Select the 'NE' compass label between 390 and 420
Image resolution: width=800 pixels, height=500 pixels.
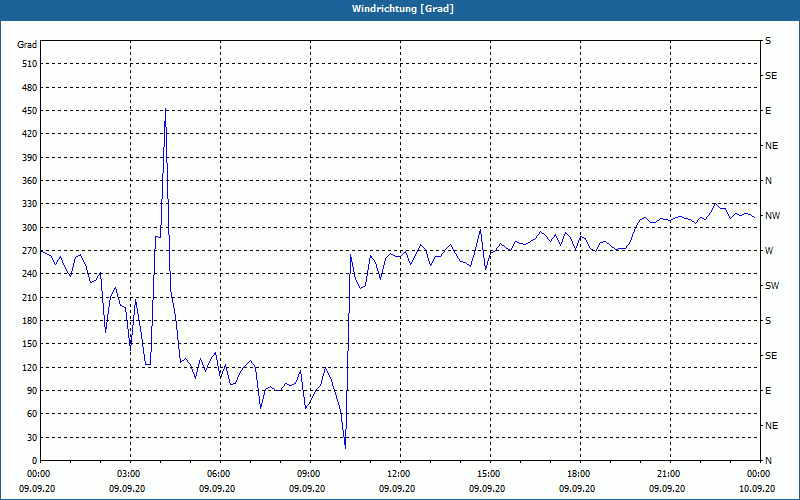[x=771, y=146]
